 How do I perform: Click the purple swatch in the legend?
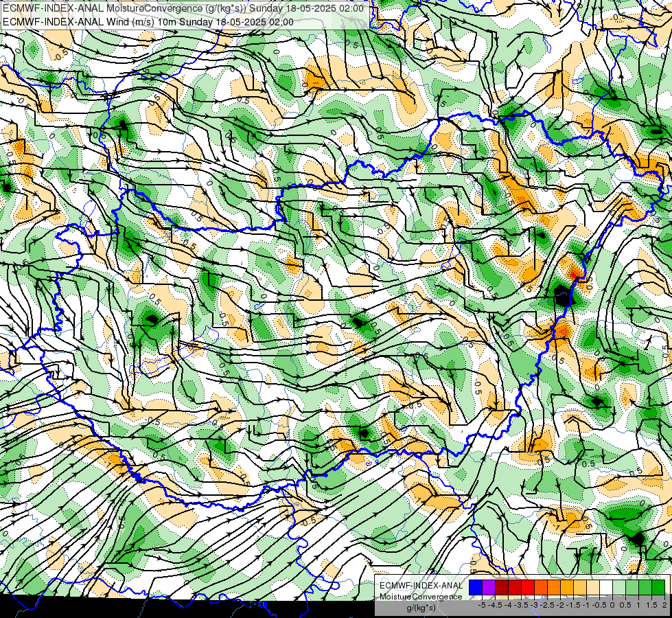(x=489, y=588)
